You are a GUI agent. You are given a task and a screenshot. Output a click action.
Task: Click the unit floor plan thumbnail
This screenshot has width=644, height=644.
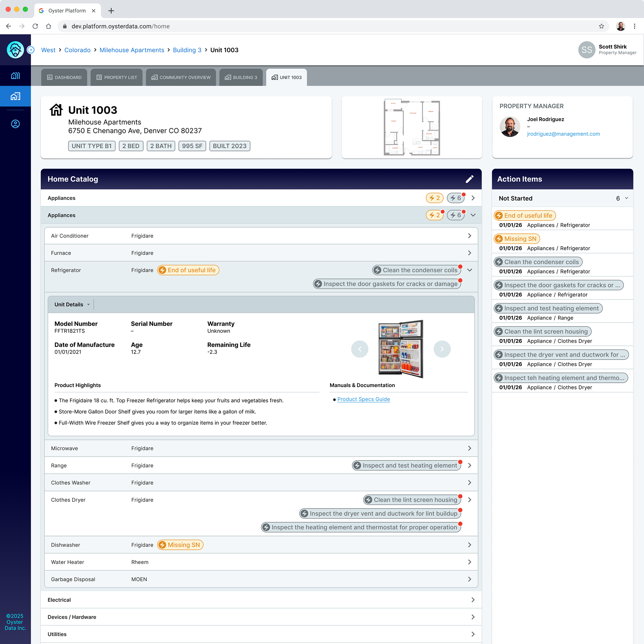pyautogui.click(x=412, y=127)
